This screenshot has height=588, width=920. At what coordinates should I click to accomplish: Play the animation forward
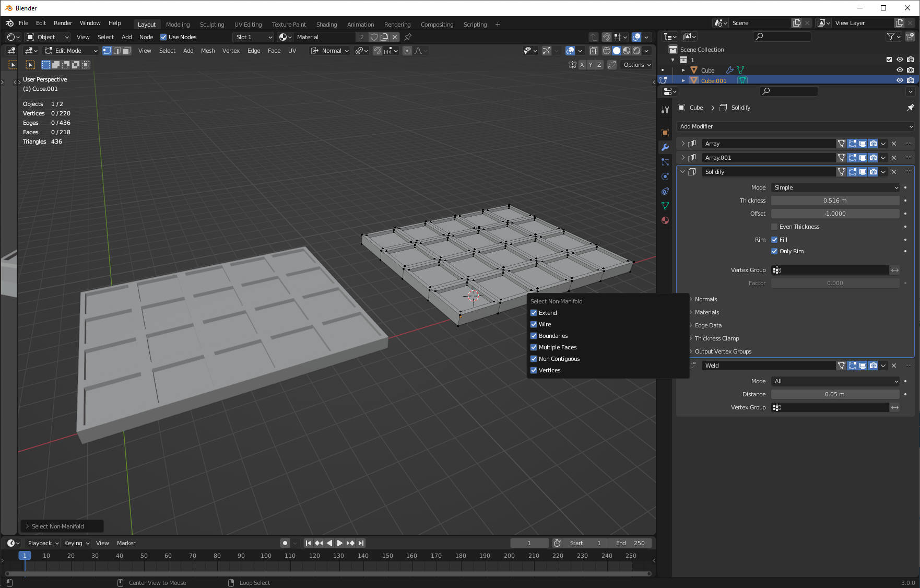pos(340,543)
